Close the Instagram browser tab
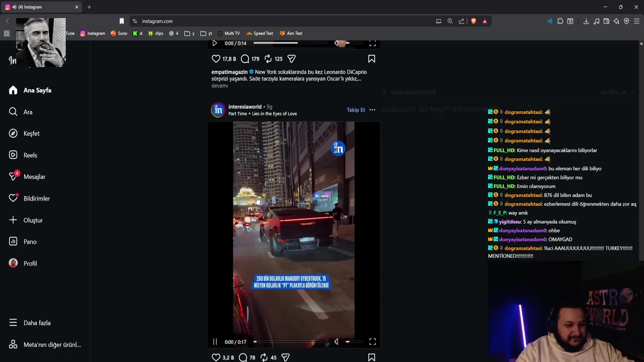 click(x=76, y=7)
